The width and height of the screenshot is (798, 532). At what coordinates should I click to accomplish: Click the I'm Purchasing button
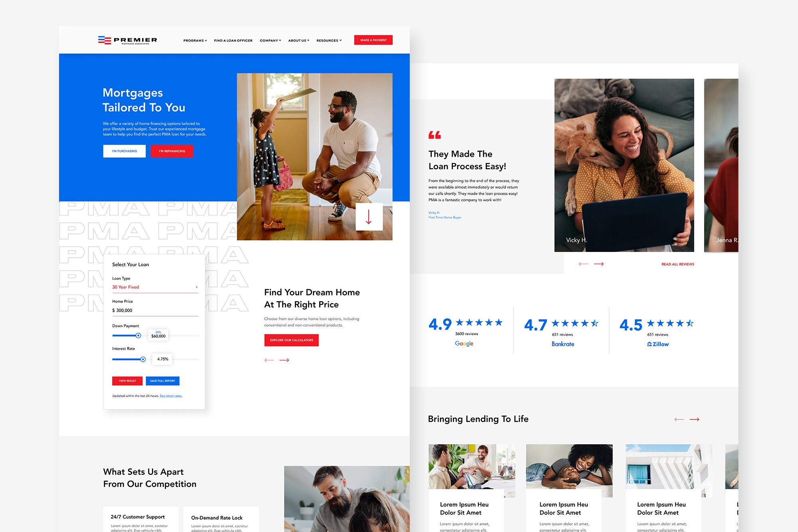[124, 151]
